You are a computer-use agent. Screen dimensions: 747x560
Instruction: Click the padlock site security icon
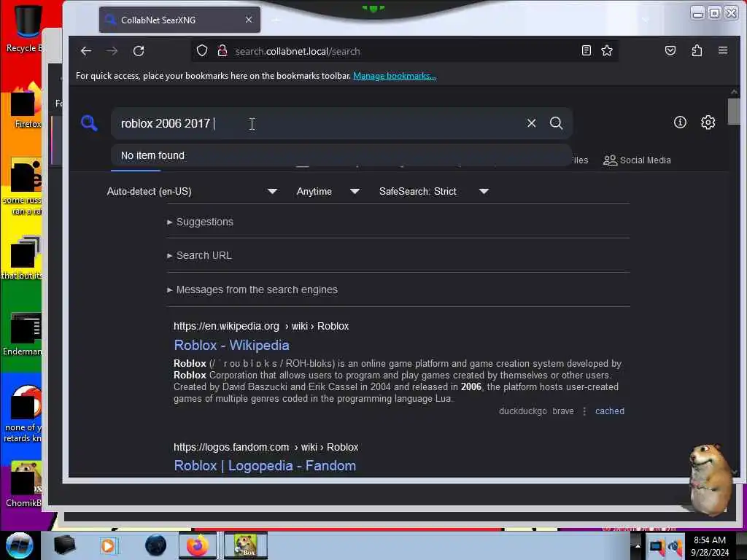222,50
